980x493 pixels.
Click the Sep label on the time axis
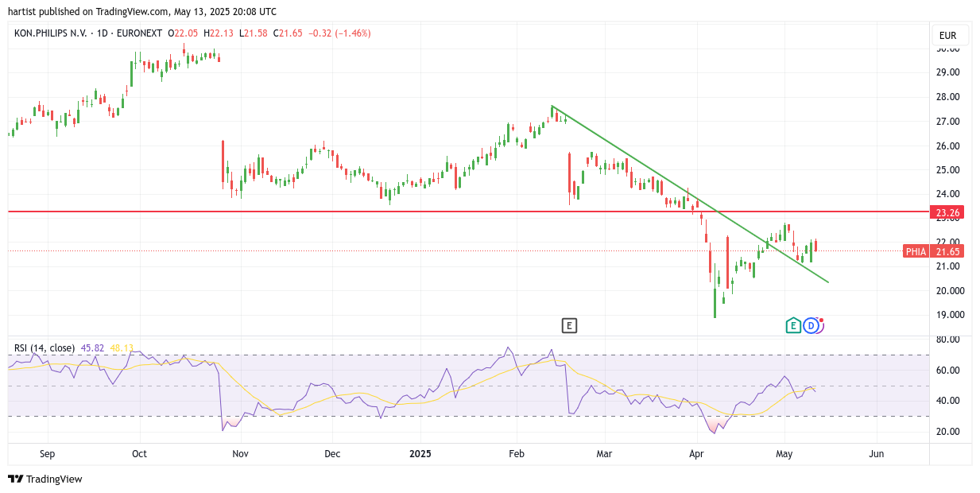click(x=47, y=454)
